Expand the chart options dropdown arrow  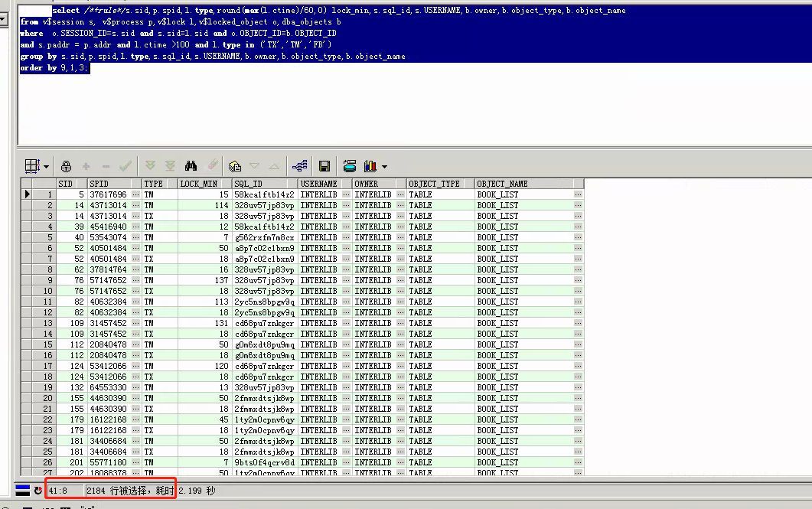pos(384,167)
